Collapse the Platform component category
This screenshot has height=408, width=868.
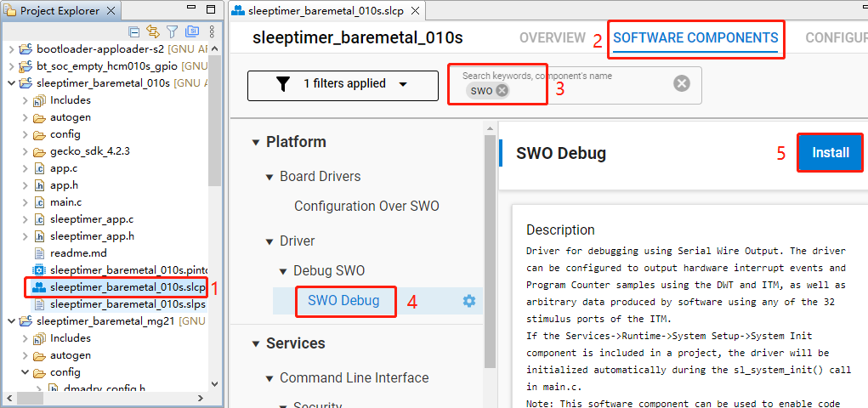click(x=255, y=142)
